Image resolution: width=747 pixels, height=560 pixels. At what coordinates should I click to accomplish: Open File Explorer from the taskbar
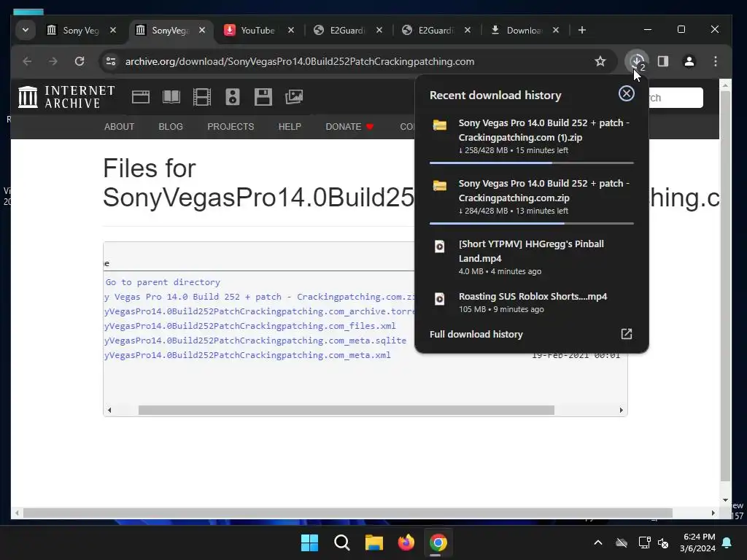(x=374, y=542)
